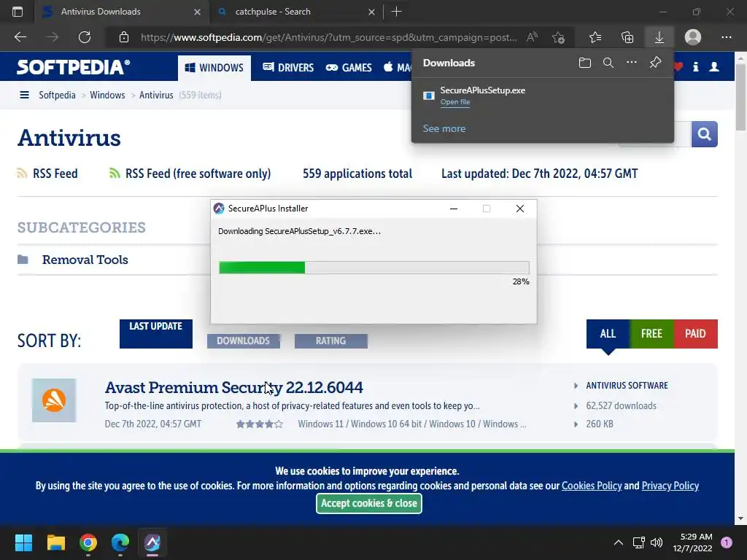Open a new browser tab
747x560 pixels.
click(x=396, y=12)
